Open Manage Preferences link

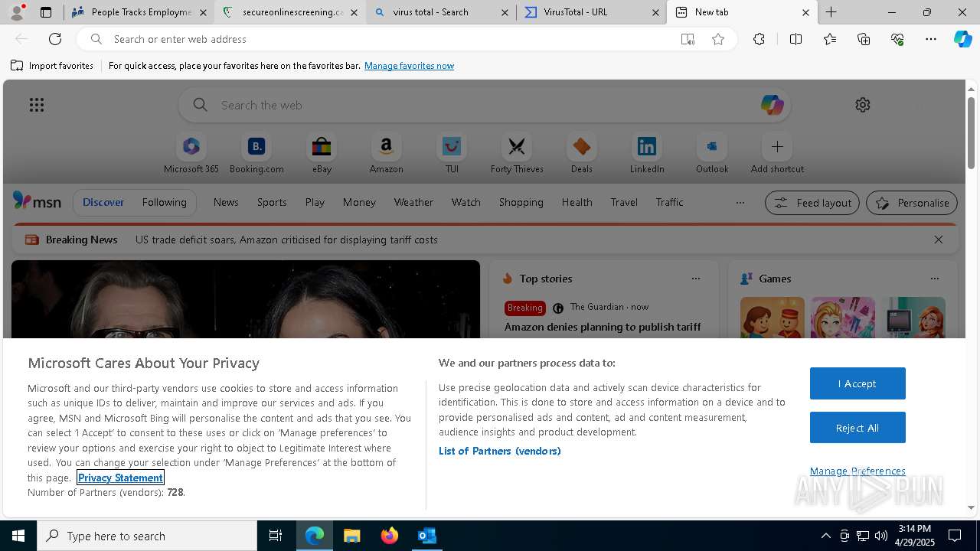click(857, 471)
